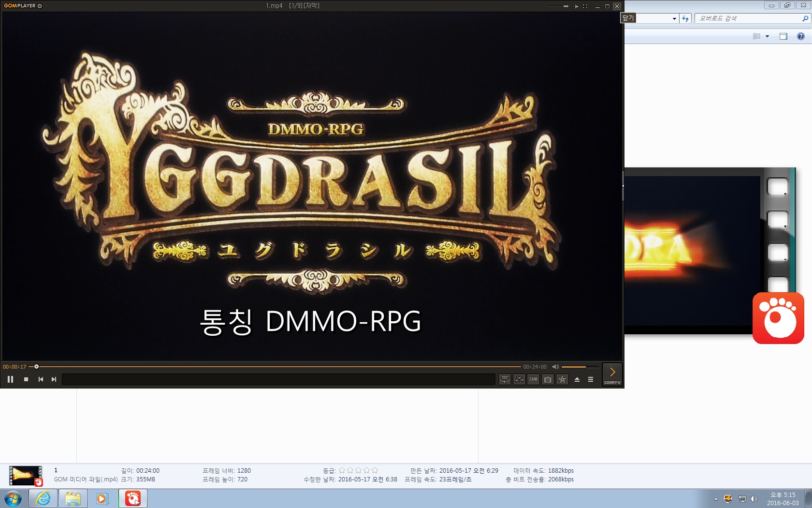
Task: Launch Internet Explorer from the taskbar
Action: [x=43, y=498]
